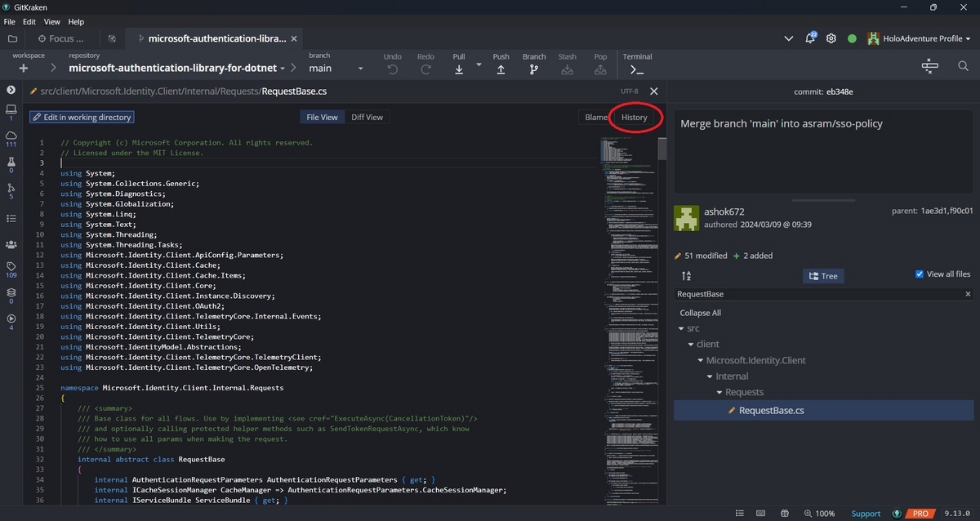Add a workspace with plus icon

[24, 69]
